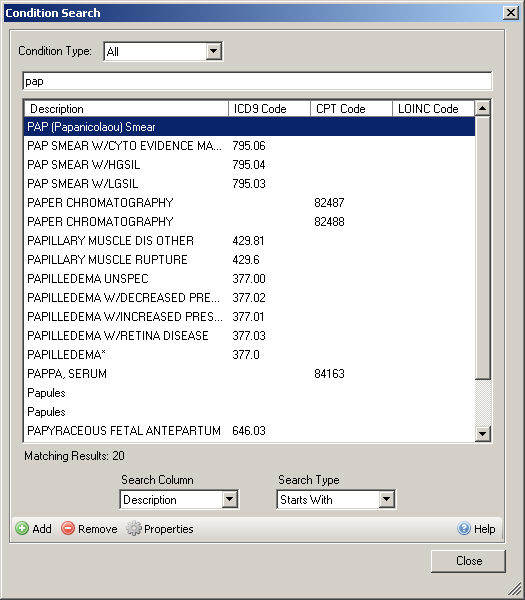Select the PAP SMEAR W/HGSIL row
This screenshot has height=600, width=525.
[x=249, y=165]
